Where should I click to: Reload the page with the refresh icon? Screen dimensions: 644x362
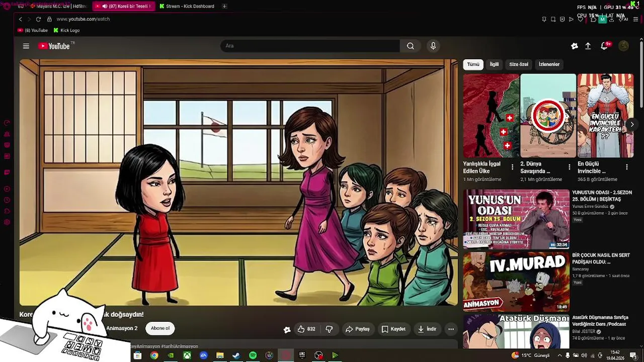click(x=38, y=19)
